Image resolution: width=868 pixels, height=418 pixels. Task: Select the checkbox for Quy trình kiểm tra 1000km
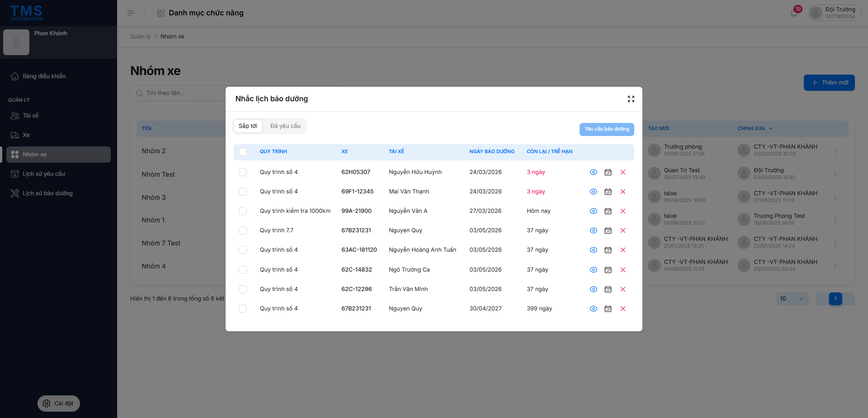pyautogui.click(x=243, y=211)
